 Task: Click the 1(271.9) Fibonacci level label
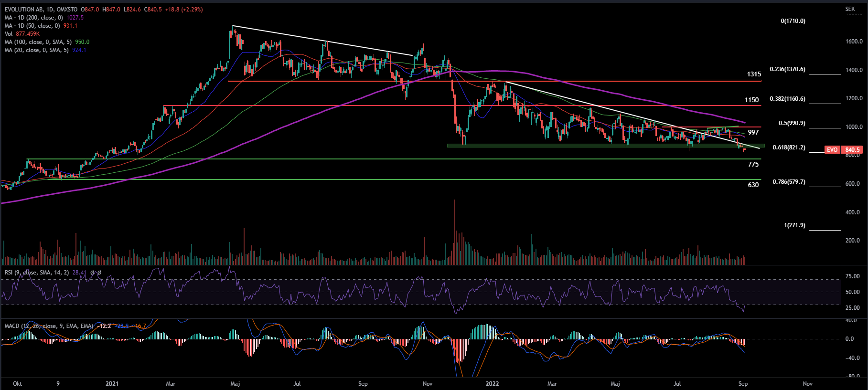click(x=794, y=225)
